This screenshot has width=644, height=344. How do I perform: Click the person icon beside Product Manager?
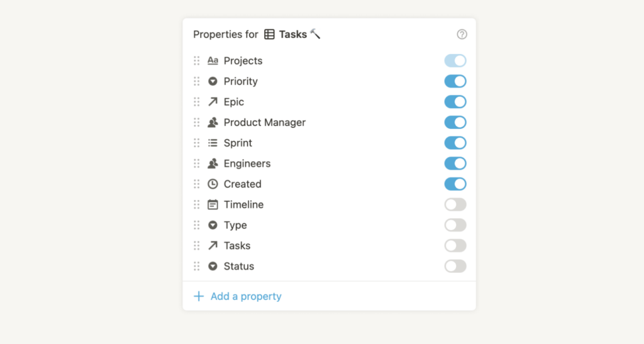click(213, 123)
